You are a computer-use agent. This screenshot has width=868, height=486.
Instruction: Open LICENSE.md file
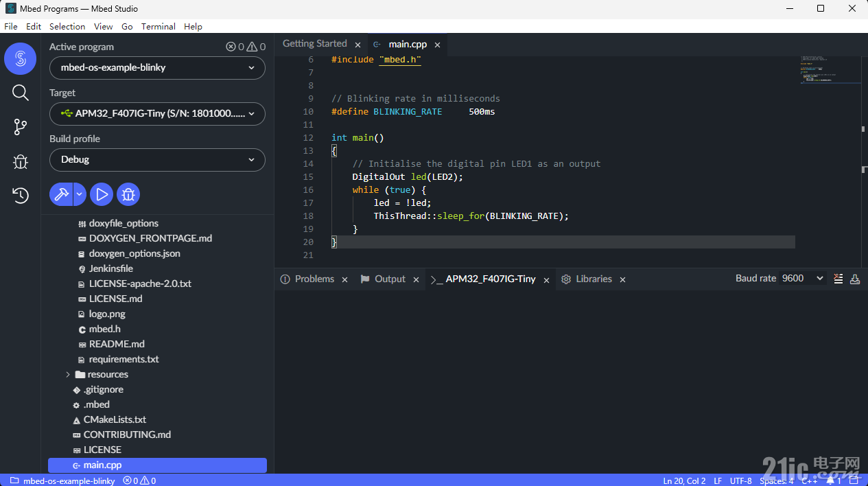point(115,299)
